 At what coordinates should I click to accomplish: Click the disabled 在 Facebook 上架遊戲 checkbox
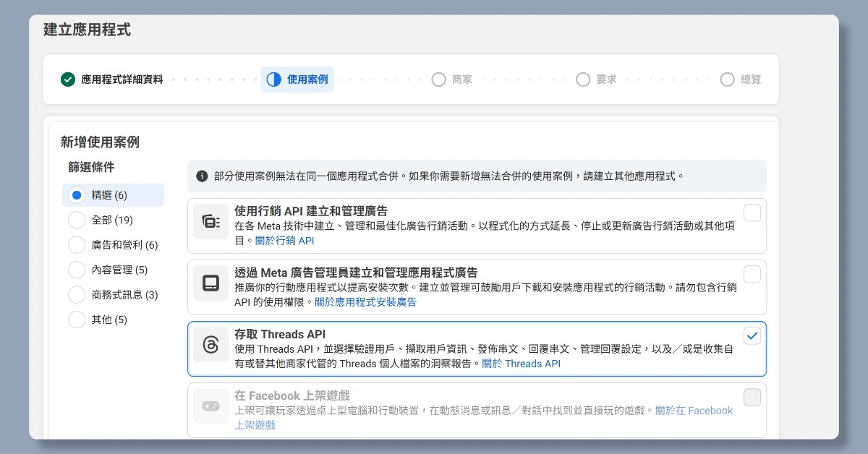752,397
